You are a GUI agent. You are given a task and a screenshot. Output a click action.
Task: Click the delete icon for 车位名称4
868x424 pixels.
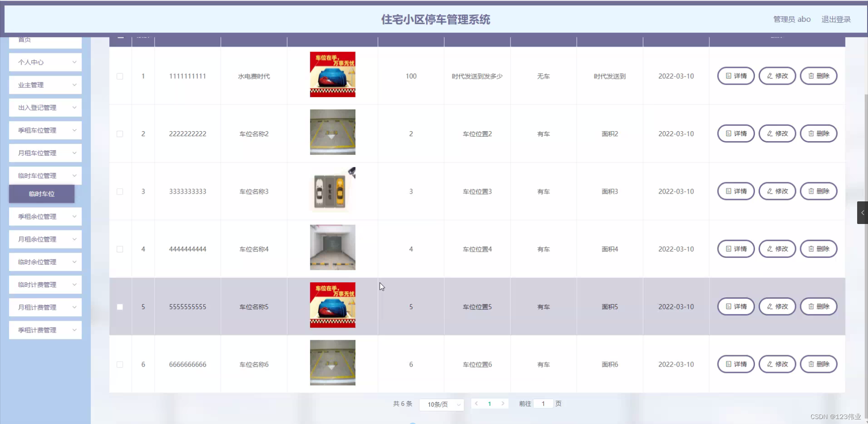(811, 248)
